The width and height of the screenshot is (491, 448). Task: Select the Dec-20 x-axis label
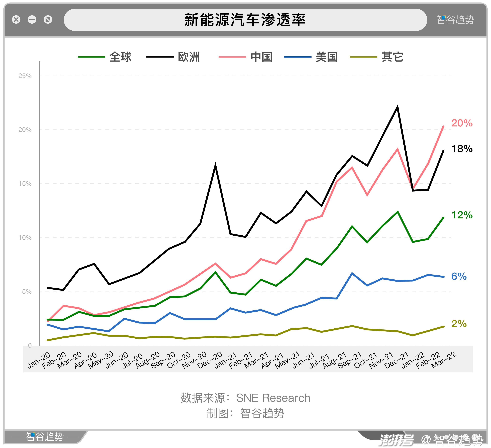point(210,360)
